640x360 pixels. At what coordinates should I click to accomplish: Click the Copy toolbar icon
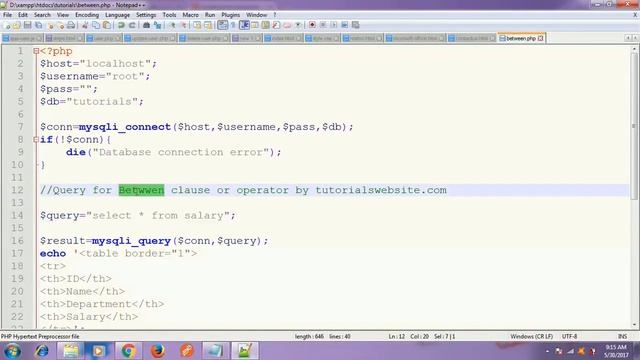[96, 25]
